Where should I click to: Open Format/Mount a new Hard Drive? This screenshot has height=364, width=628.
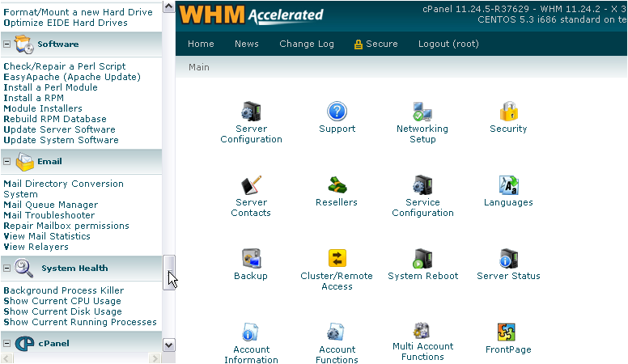pyautogui.click(x=78, y=12)
